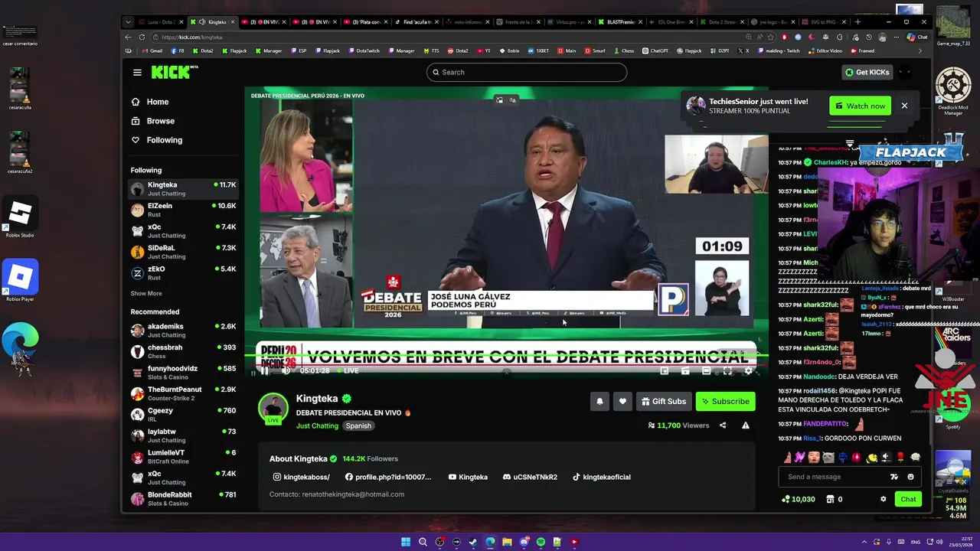Screen dimensions: 980x551
Task: Open Spotify from taskbar
Action: click(x=541, y=542)
